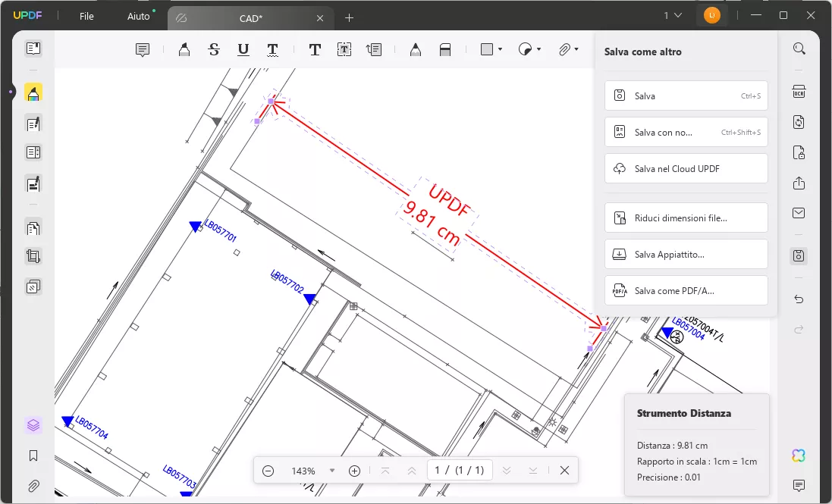Open the Protect PDF lock icon
832x504 pixels.
(799, 152)
